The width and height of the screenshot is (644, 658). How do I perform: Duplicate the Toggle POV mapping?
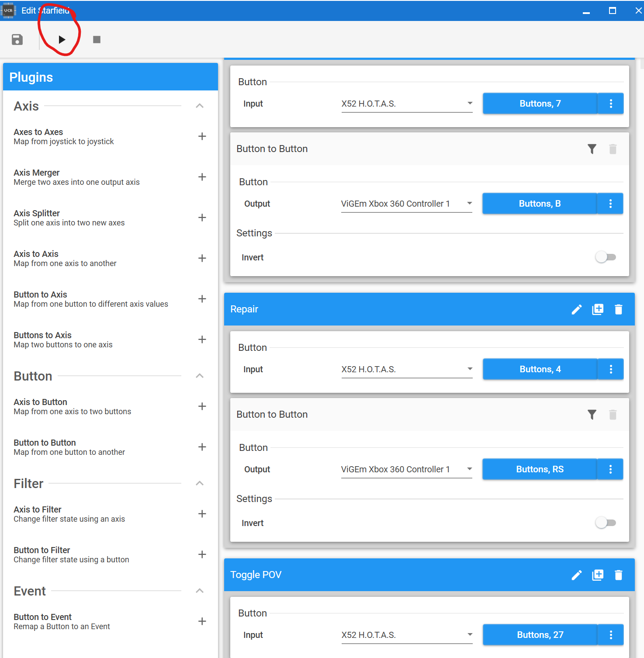tap(598, 575)
